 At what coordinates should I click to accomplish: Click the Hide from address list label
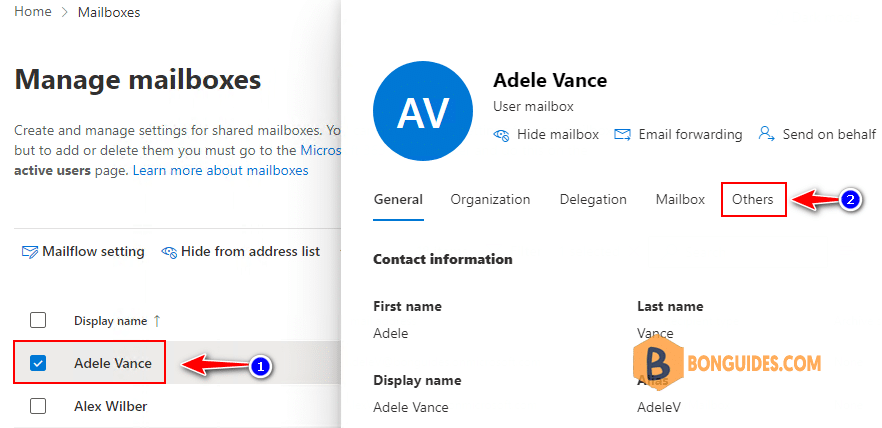click(250, 251)
